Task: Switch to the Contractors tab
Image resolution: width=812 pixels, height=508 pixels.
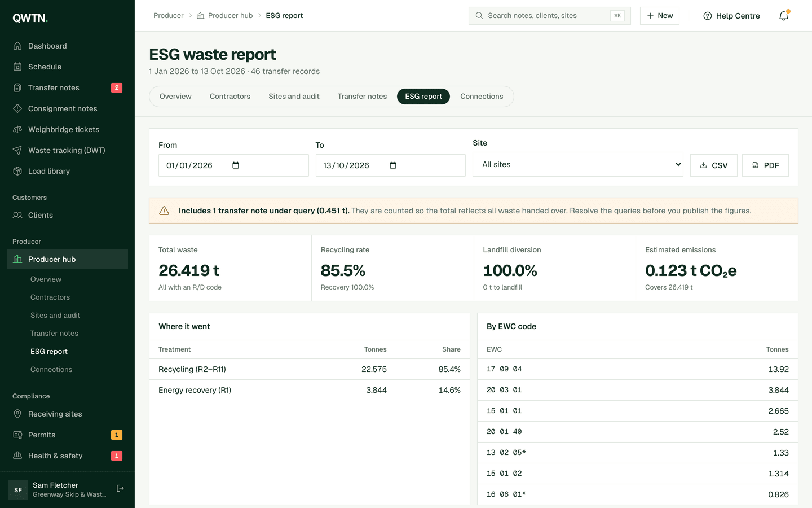Action: pos(230,97)
